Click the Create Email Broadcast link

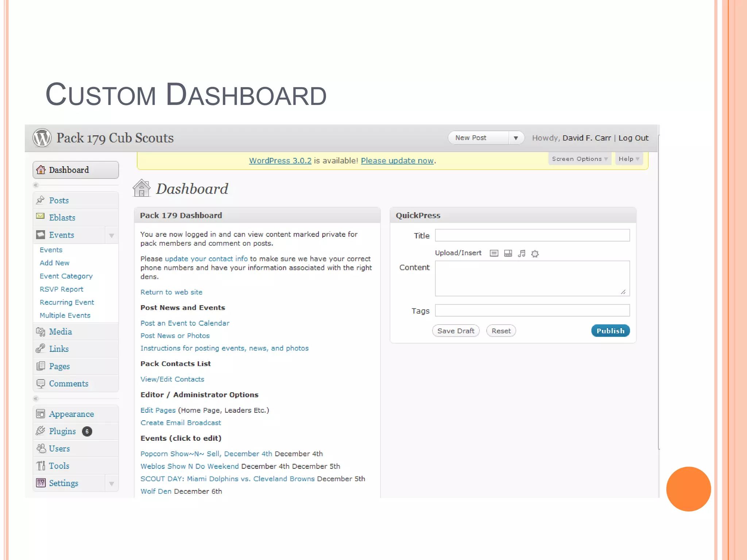pyautogui.click(x=181, y=423)
